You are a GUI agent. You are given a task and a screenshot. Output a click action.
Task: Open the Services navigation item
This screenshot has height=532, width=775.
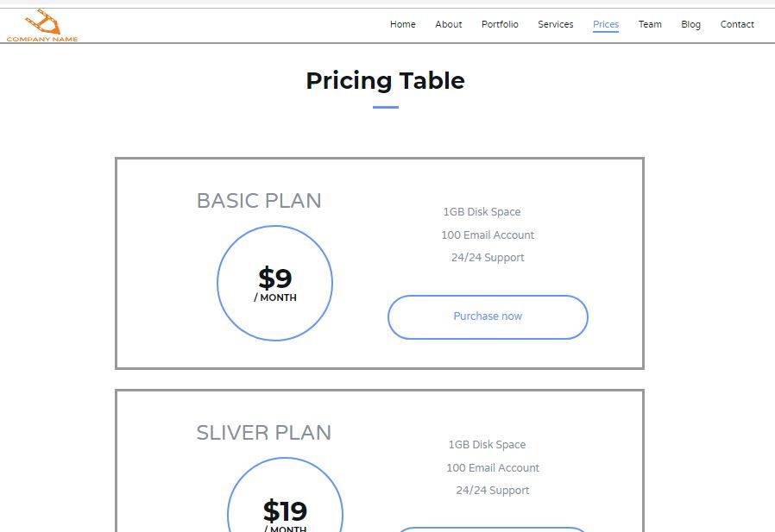point(555,24)
